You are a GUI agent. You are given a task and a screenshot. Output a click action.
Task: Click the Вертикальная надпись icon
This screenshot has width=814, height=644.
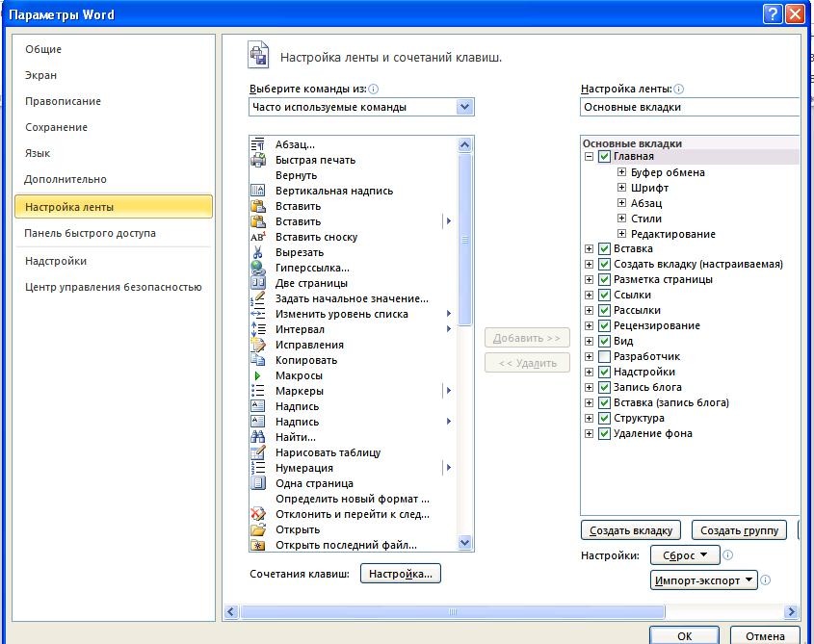(x=258, y=191)
